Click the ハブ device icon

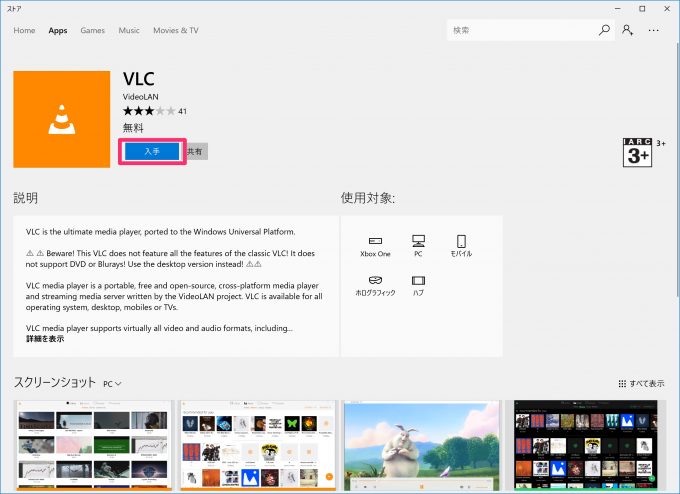pyautogui.click(x=418, y=280)
